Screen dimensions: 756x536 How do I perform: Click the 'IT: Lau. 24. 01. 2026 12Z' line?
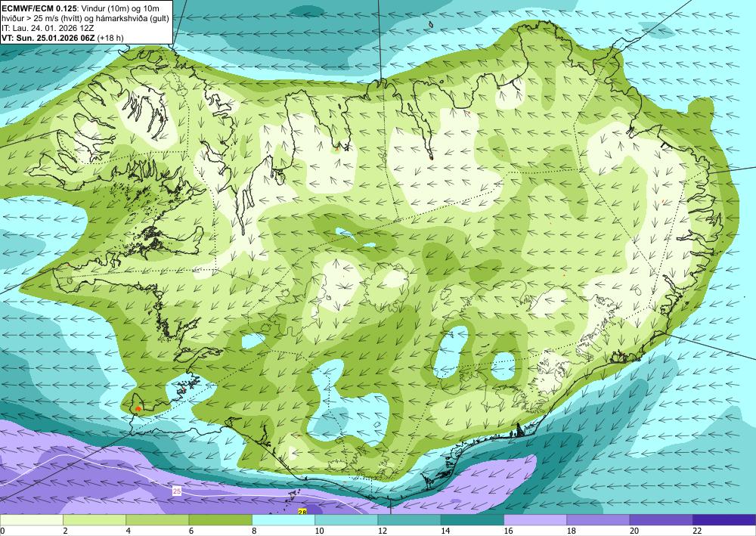(48, 28)
